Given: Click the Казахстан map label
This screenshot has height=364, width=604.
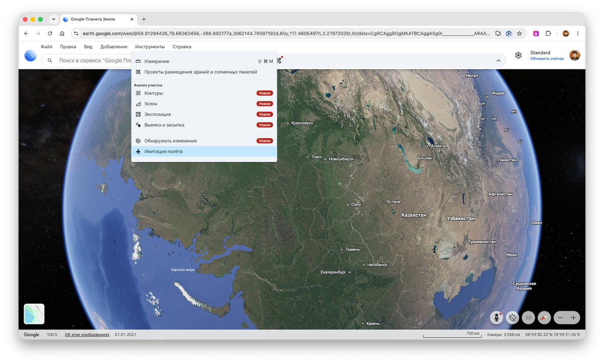Looking at the screenshot, I should click(x=414, y=215).
